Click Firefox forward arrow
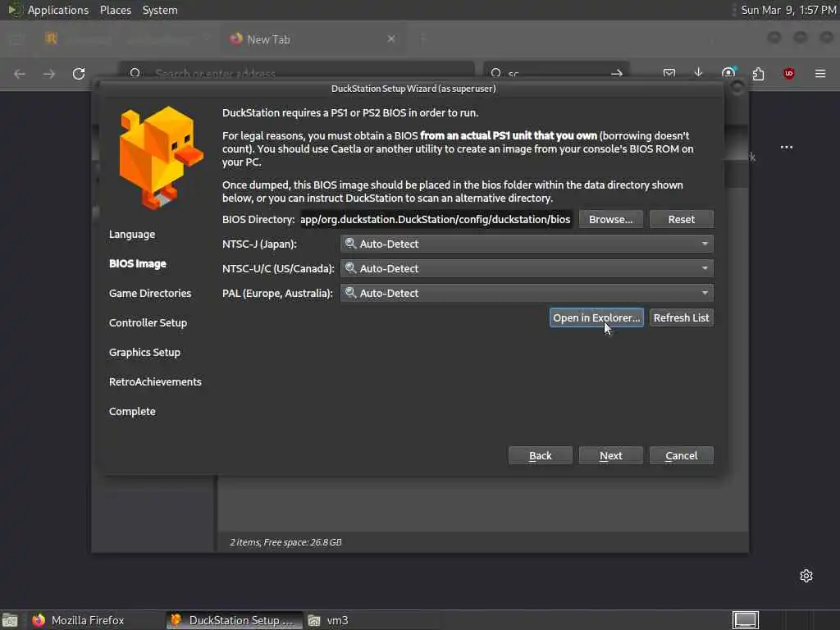Viewport: 840px width, 630px height. point(49,73)
